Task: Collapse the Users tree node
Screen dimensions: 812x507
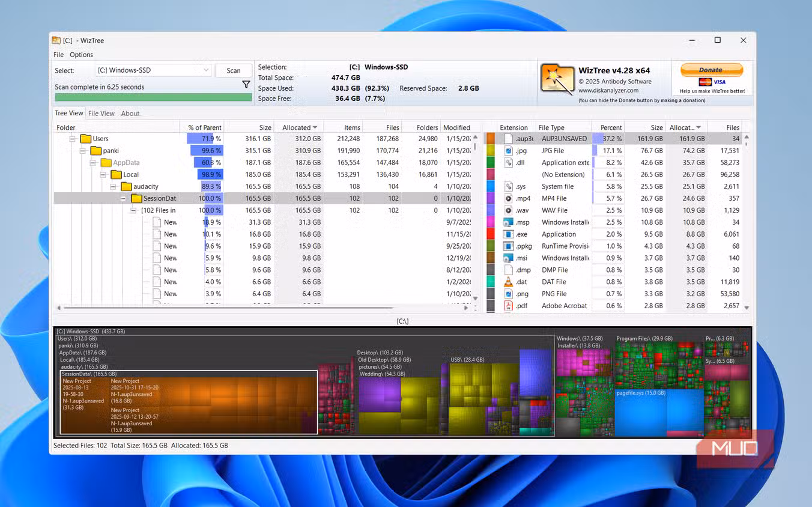Action: (72, 139)
